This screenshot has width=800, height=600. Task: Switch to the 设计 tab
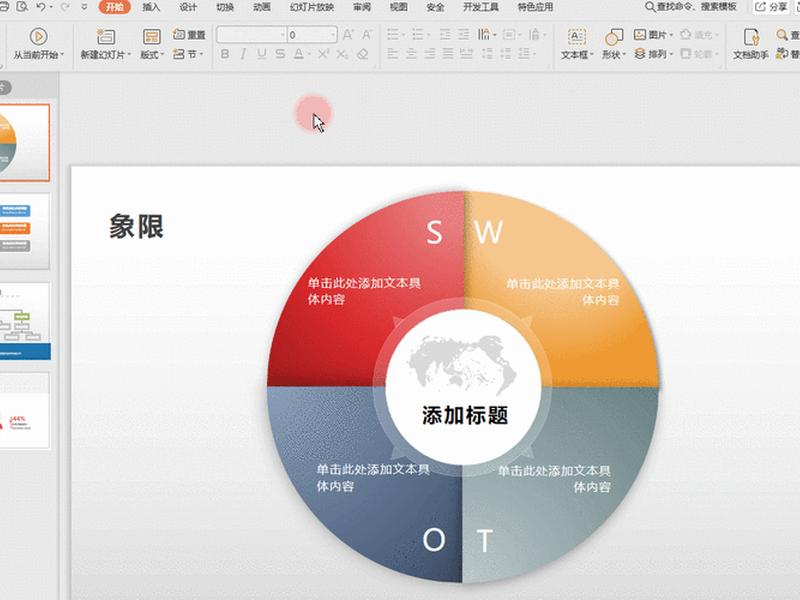tap(188, 7)
